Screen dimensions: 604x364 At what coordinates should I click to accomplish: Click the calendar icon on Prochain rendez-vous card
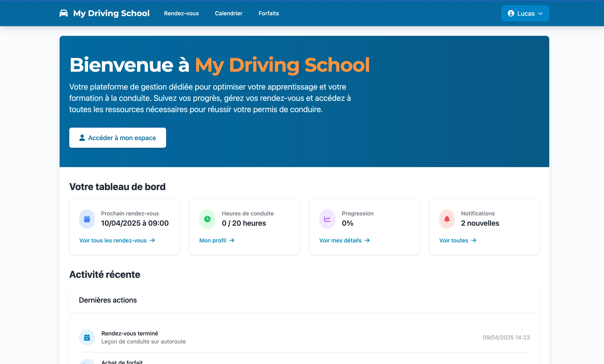(87, 219)
